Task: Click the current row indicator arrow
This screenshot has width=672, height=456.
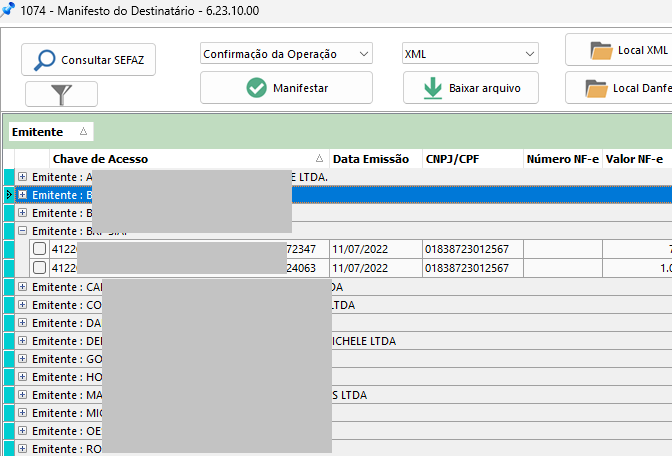Action: coord(9,195)
